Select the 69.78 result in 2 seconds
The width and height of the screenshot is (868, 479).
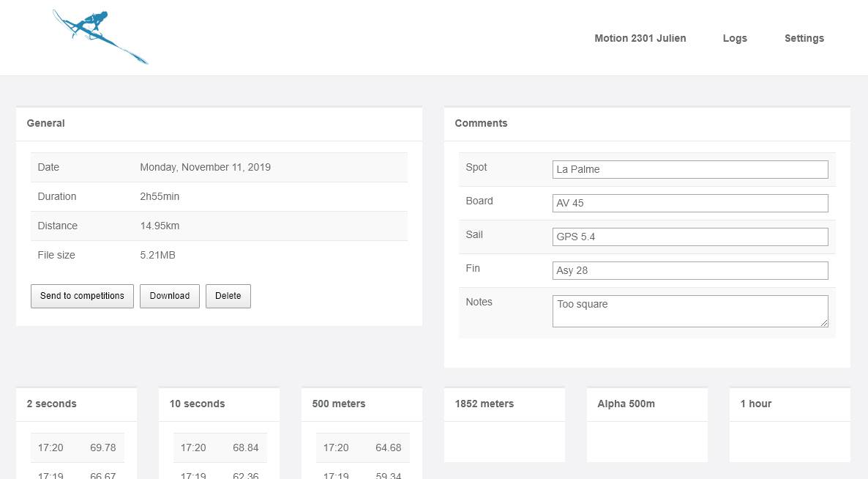coord(102,448)
